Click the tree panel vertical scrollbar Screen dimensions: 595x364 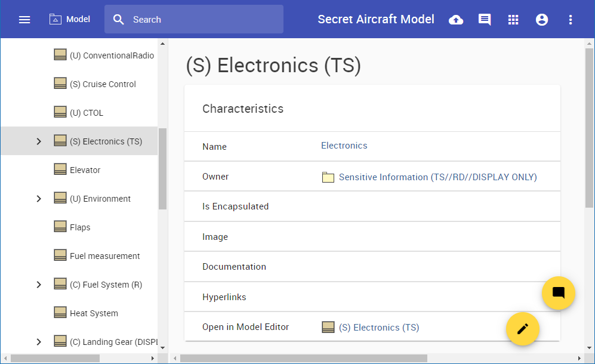(162, 168)
